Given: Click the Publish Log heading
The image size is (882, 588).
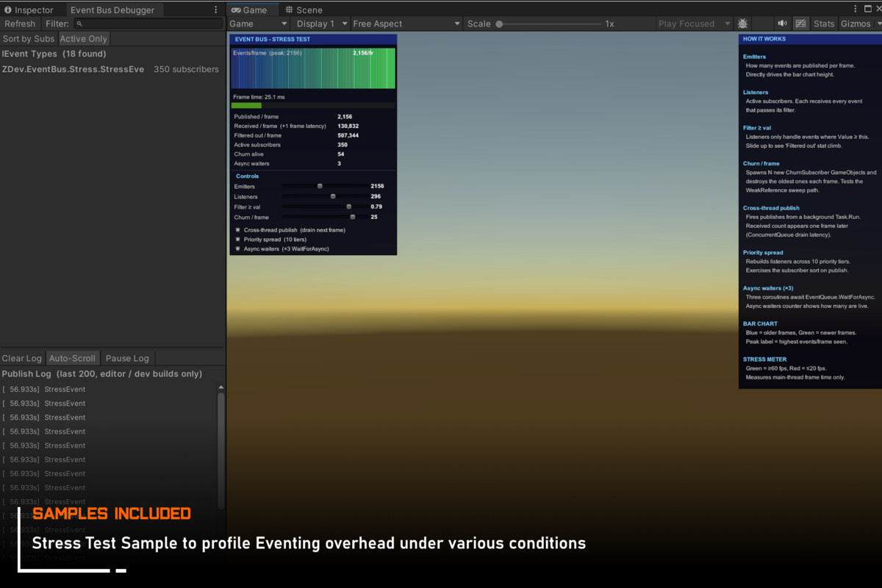Looking at the screenshot, I should tap(102, 374).
